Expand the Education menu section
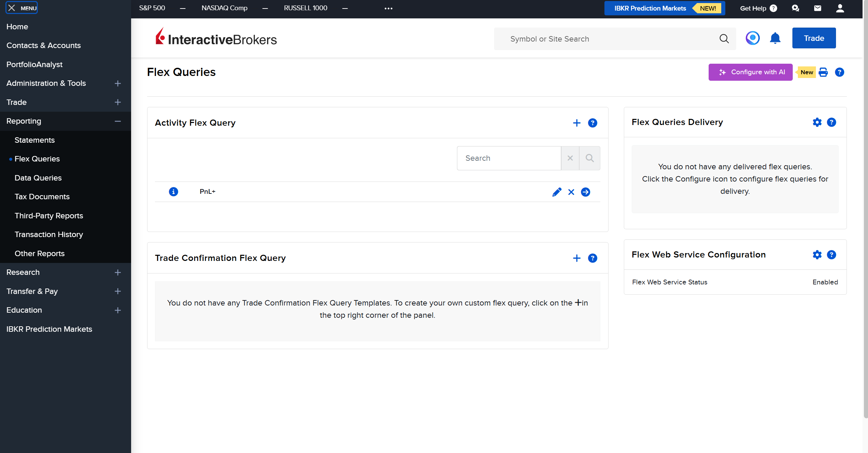 [x=118, y=310]
